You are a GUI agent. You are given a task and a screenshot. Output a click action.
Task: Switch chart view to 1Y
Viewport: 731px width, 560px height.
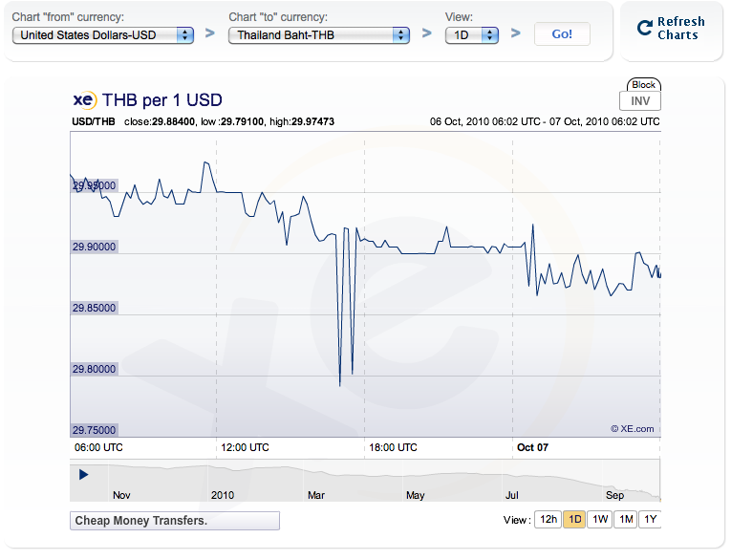click(651, 520)
